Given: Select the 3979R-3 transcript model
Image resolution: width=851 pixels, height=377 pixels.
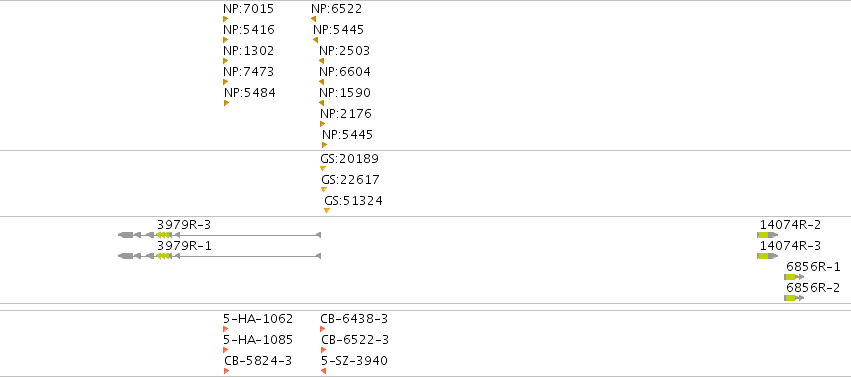Looking at the screenshot, I should (220, 235).
